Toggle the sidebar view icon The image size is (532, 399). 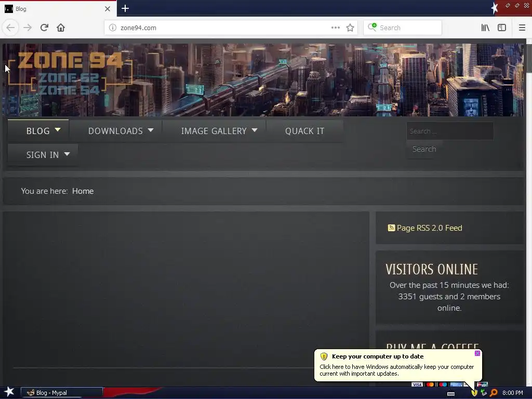(x=502, y=28)
